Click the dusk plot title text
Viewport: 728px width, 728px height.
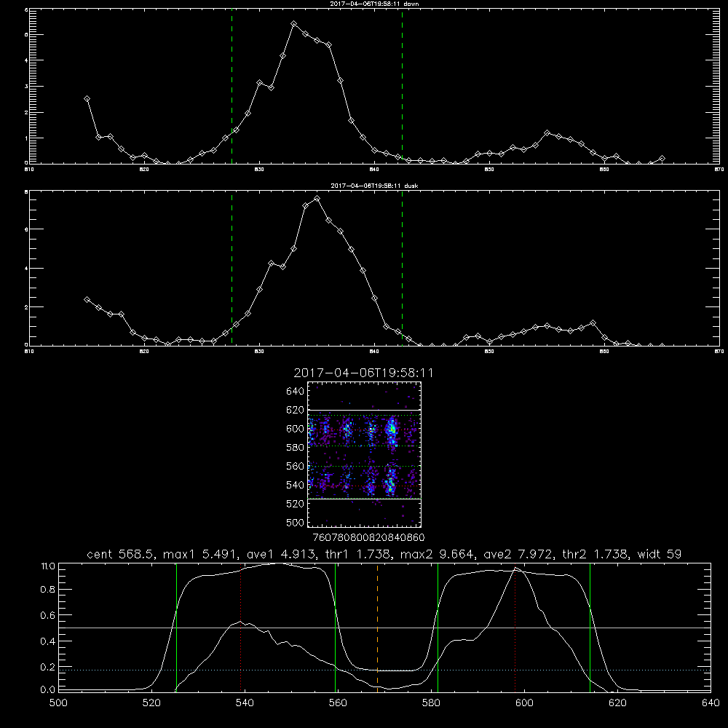pos(374,186)
